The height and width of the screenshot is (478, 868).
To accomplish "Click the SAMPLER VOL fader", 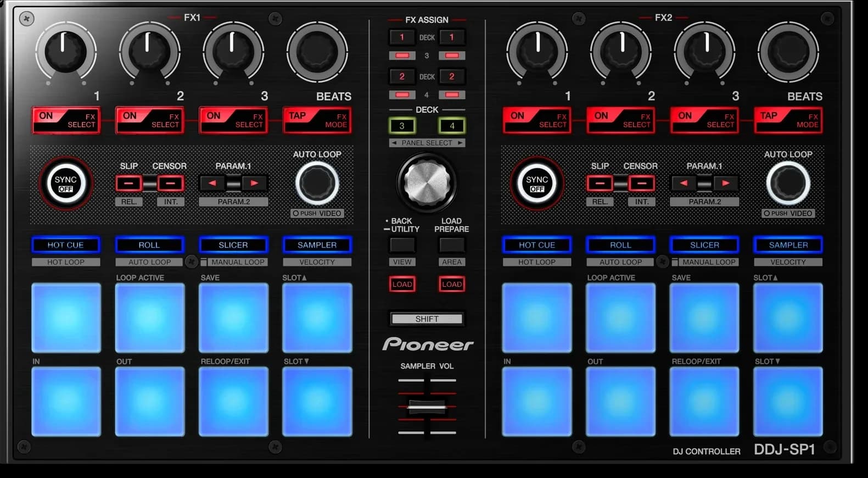I will tap(427, 407).
